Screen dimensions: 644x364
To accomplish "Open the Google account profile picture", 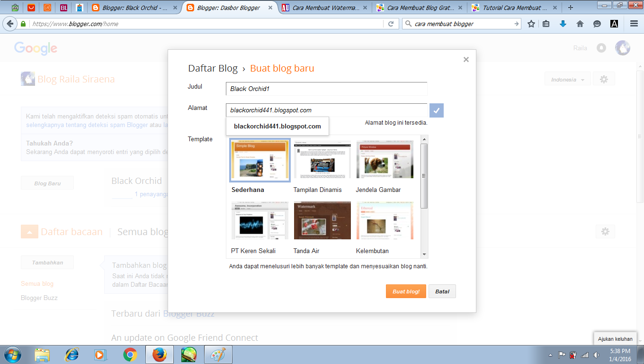I will pos(623,48).
